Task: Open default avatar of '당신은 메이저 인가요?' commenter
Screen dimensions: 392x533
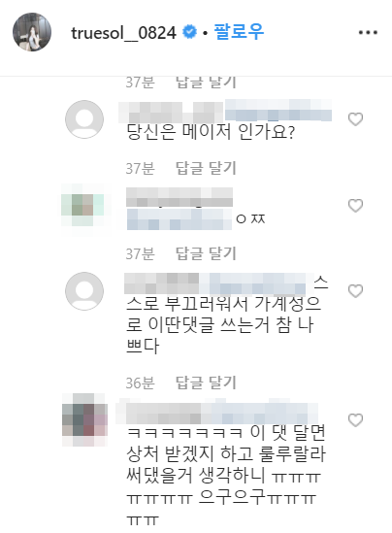Action: click(84, 119)
